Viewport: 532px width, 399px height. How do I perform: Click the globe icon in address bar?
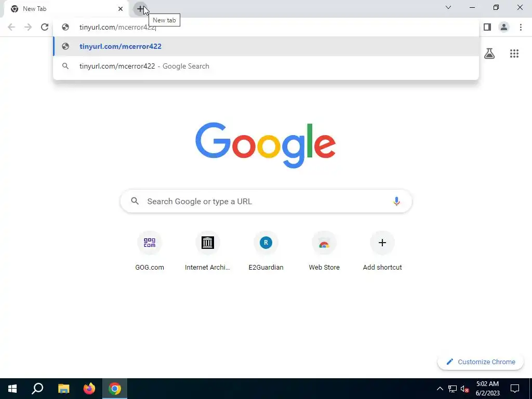click(65, 27)
